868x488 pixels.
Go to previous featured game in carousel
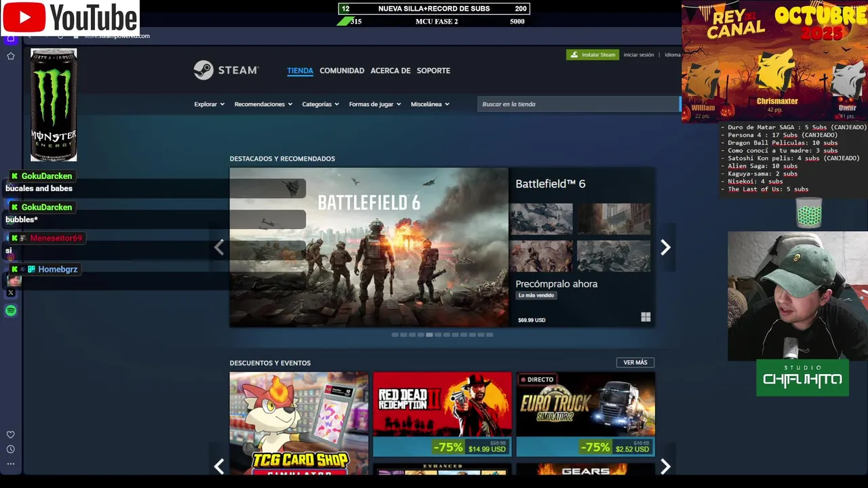(218, 247)
